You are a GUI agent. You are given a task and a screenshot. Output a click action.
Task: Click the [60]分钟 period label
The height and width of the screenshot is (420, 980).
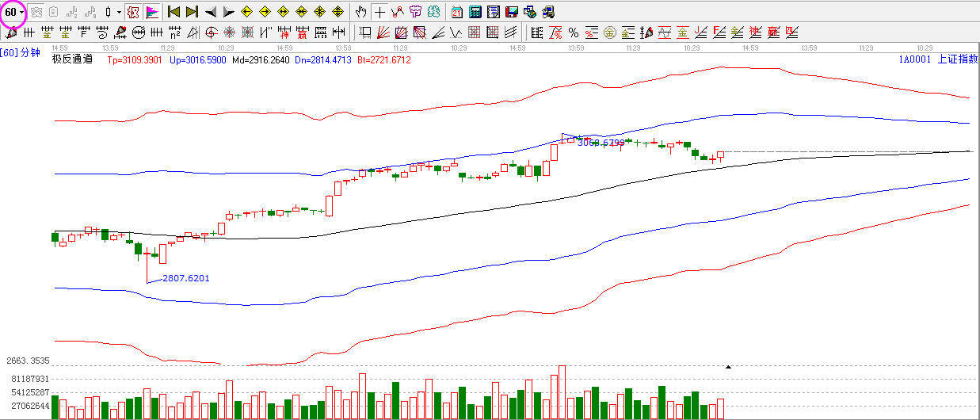20,53
